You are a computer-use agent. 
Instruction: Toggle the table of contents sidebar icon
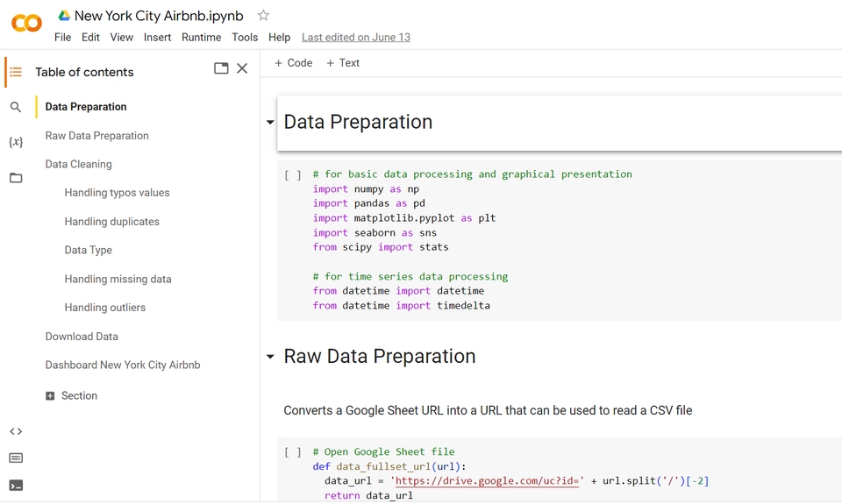(16, 72)
